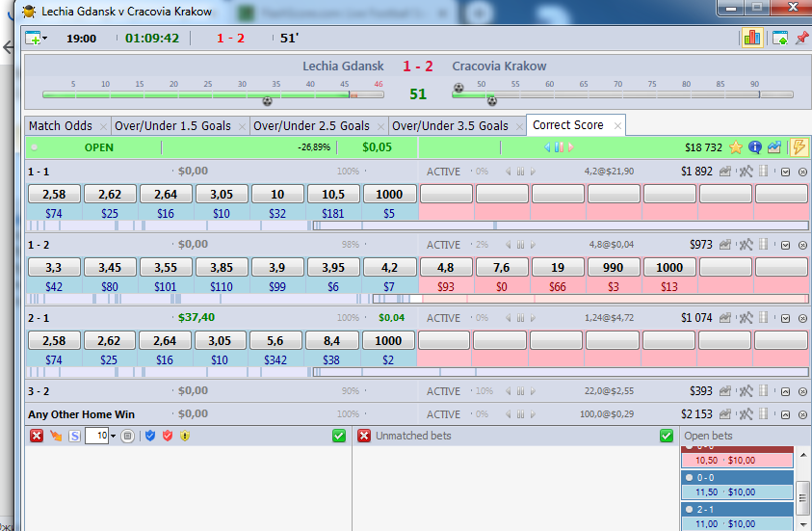Open the ladder view for Any Other Home Win

tap(763, 413)
